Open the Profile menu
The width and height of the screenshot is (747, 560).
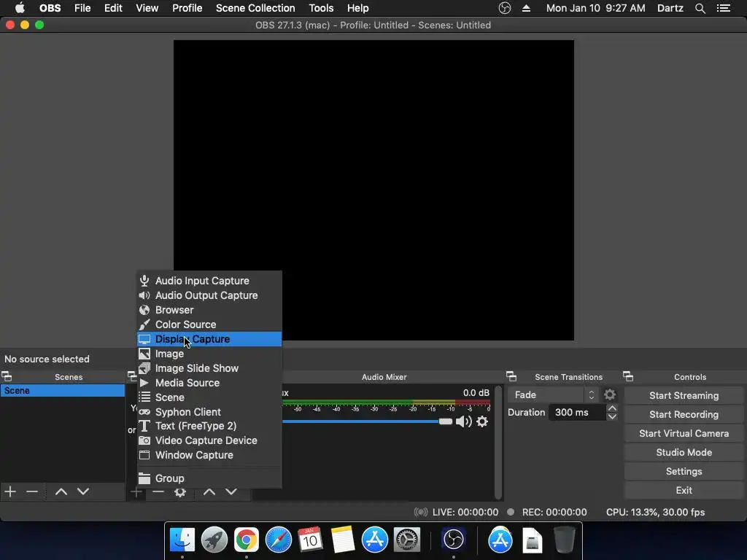(187, 8)
